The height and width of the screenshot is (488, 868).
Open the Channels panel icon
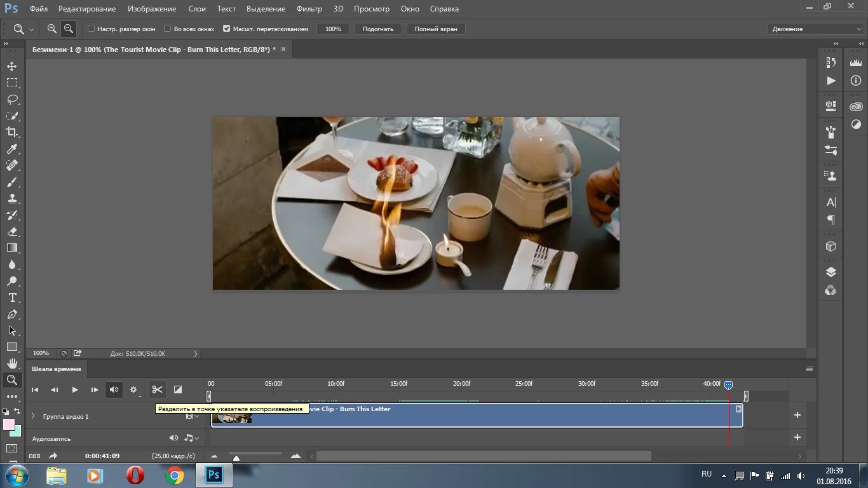point(831,290)
